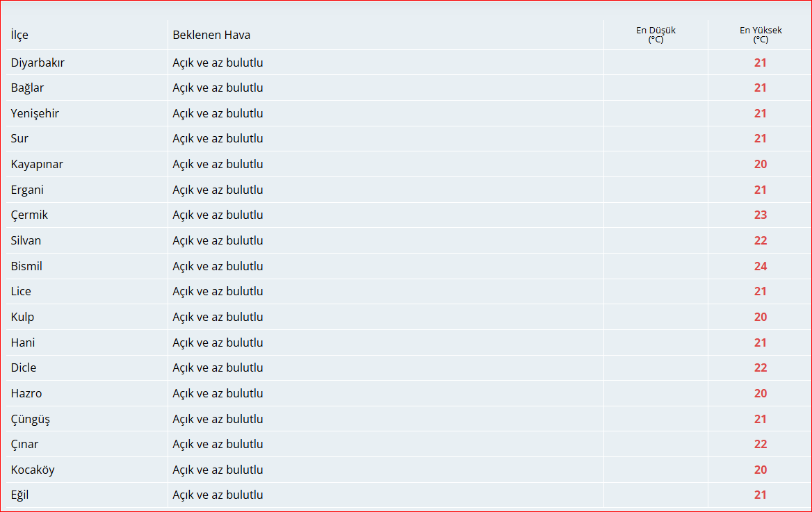
Task: Click the En Düşük (°C) column header
Action: coord(656,35)
